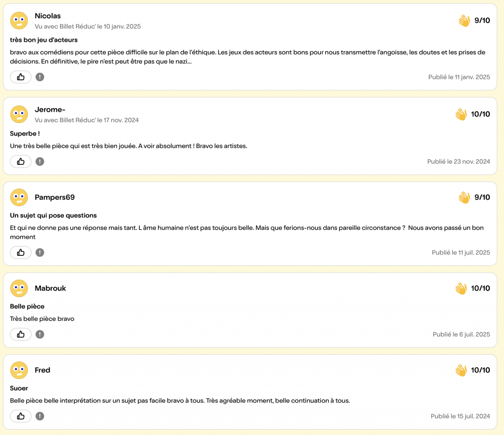Report Pampers69's review using exclamation icon
The width and height of the screenshot is (504, 435).
tap(40, 252)
